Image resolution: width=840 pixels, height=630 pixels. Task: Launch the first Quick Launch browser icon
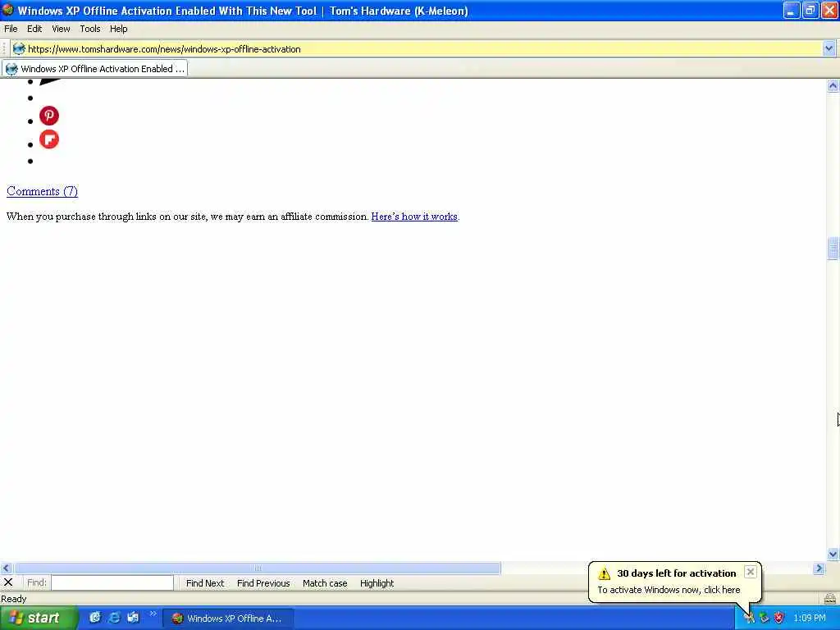point(95,618)
